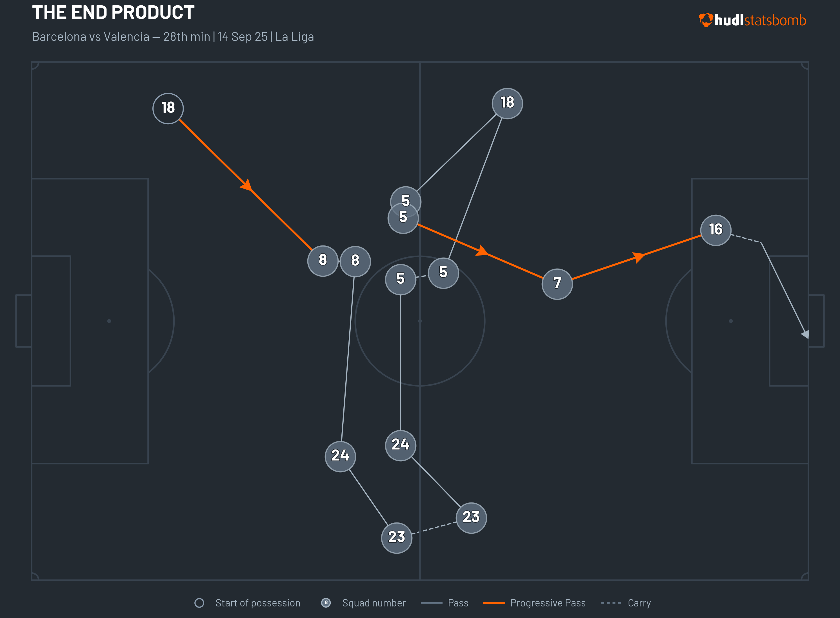Click the dashed Carry legend line

(x=611, y=603)
